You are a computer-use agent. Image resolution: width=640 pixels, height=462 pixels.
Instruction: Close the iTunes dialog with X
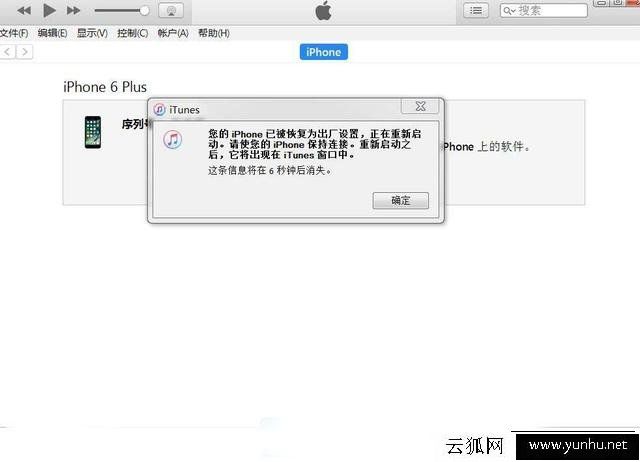point(420,107)
